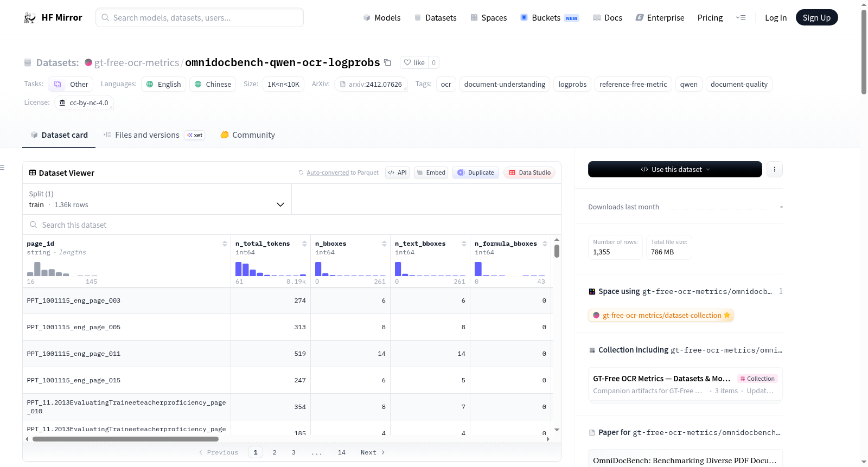This screenshot has width=868, height=467.
Task: Open the Docs page
Action: (608, 17)
